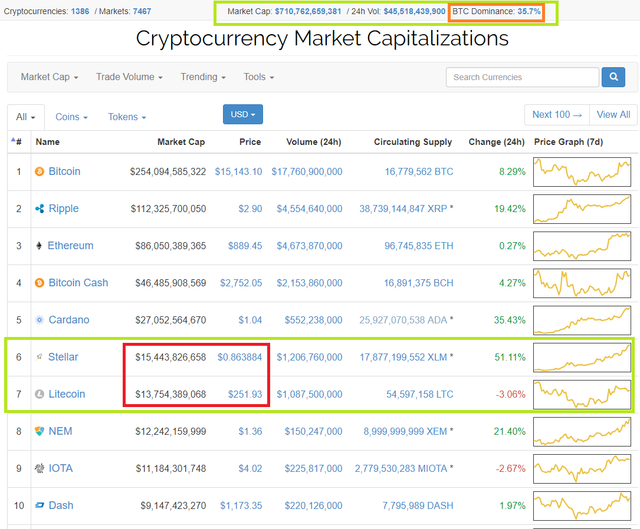
Task: Click the Markets count 7467
Action: click(x=142, y=11)
